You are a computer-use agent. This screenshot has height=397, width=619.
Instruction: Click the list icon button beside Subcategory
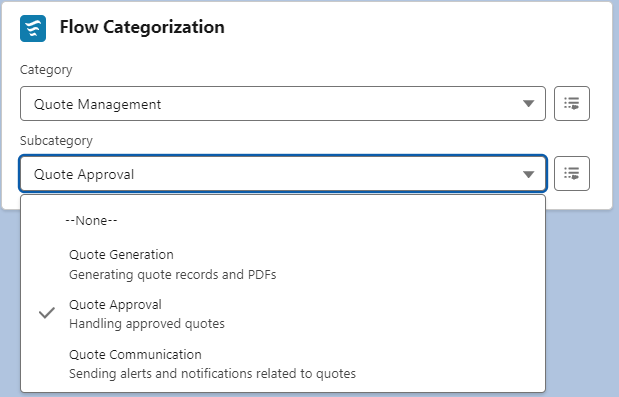point(572,174)
